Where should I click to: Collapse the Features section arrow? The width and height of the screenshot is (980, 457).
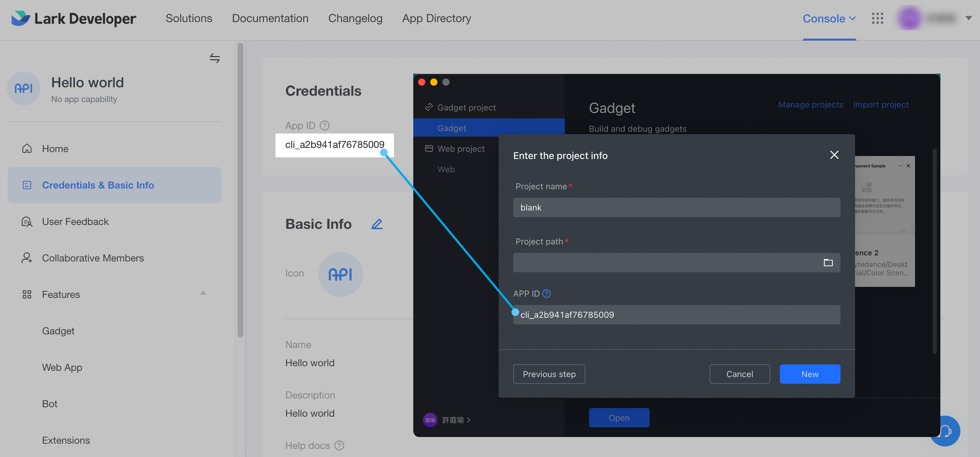[x=203, y=293]
